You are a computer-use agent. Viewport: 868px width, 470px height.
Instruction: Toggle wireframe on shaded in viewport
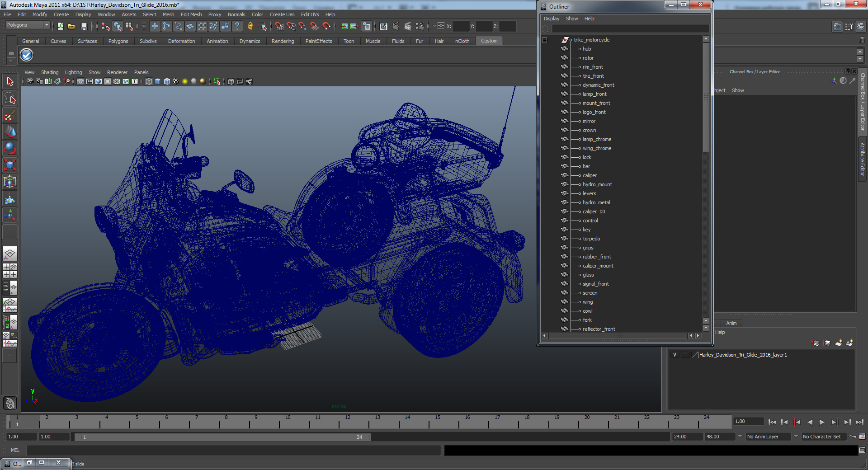pyautogui.click(x=167, y=81)
